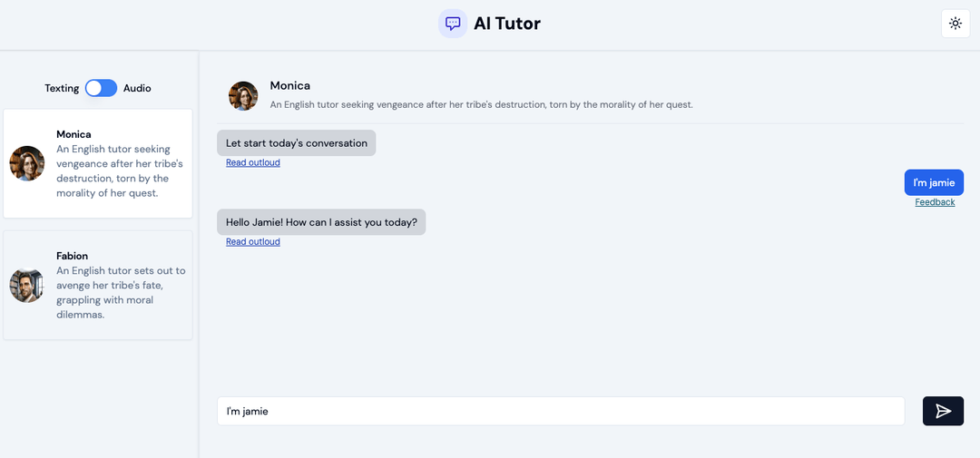Send the message with the paper plane button
980x458 pixels.
pyautogui.click(x=943, y=411)
